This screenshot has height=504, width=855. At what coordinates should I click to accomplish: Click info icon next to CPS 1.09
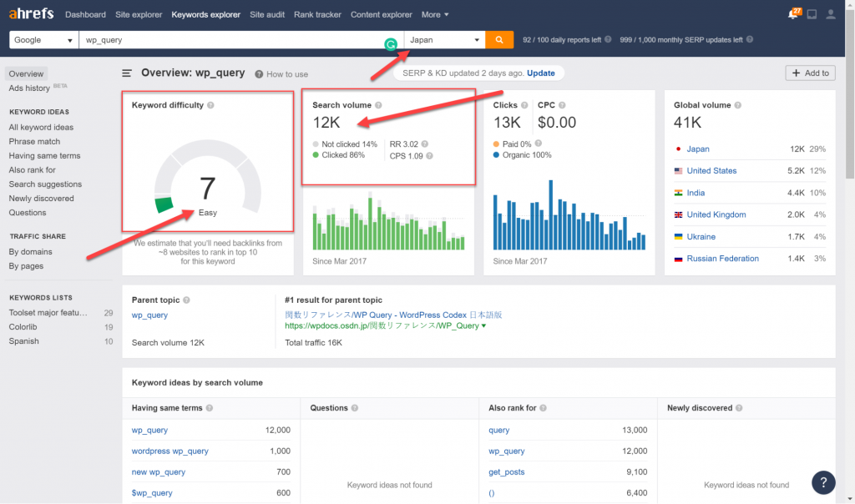(430, 156)
